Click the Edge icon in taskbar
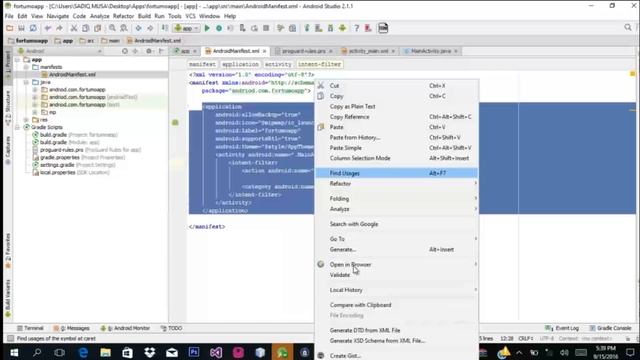Image resolution: width=640 pixels, height=360 pixels. 83,352
